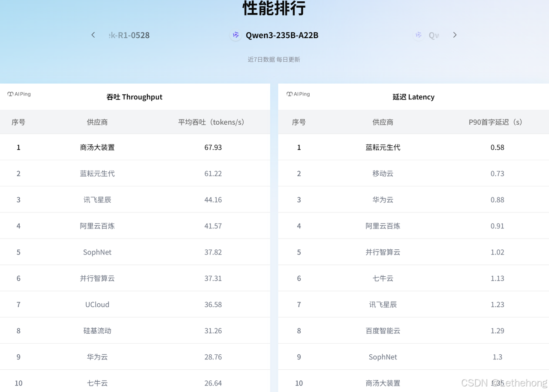The image size is (549, 392).
Task: Select 讯飞星辰 in the Latency ranking
Action: [x=383, y=304]
